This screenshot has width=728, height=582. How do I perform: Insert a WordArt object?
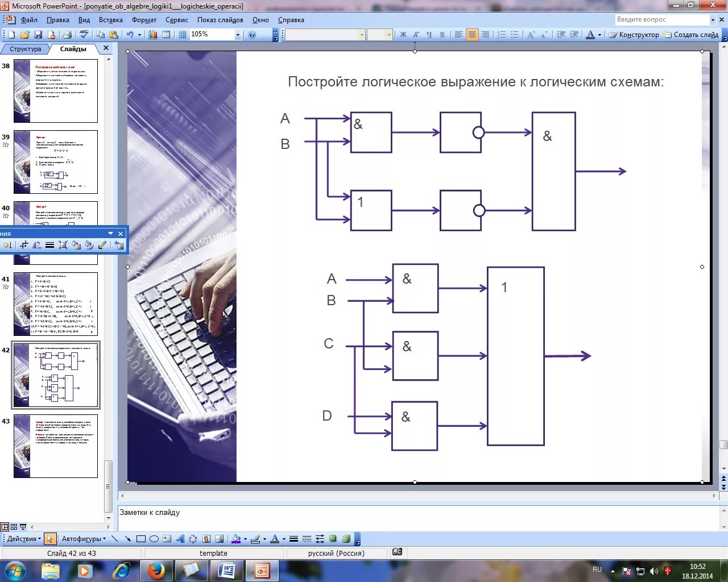click(x=180, y=539)
